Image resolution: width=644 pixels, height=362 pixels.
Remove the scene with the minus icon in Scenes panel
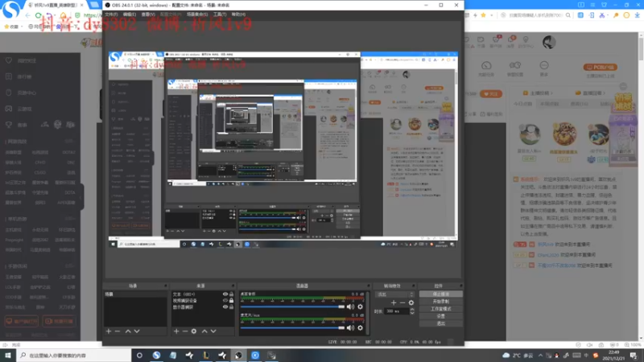tap(118, 331)
